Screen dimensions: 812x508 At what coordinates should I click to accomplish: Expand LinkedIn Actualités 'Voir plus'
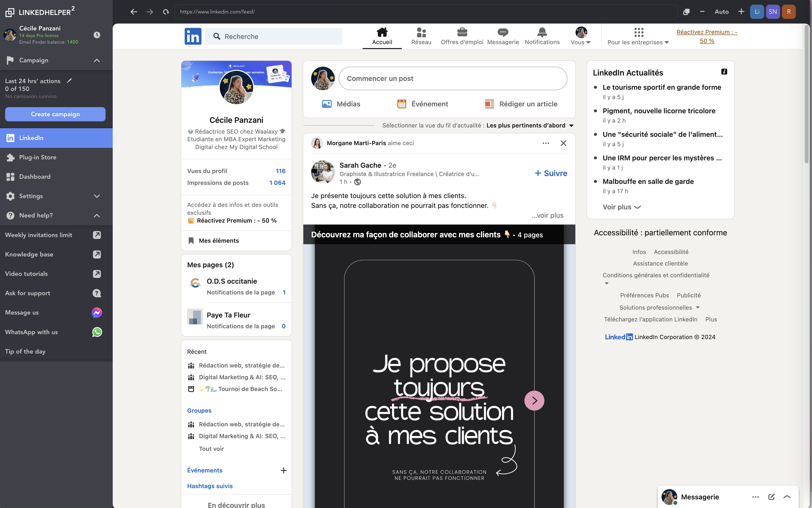(x=621, y=207)
